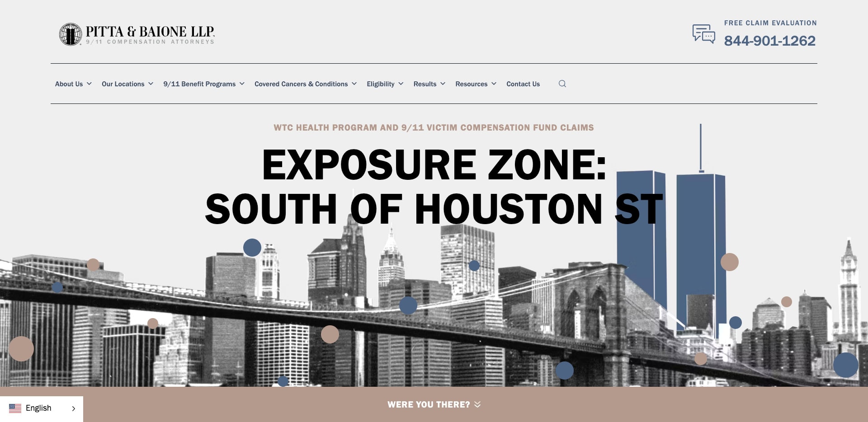Click the arrow icon in the English language bar
This screenshot has height=422, width=868.
click(73, 408)
